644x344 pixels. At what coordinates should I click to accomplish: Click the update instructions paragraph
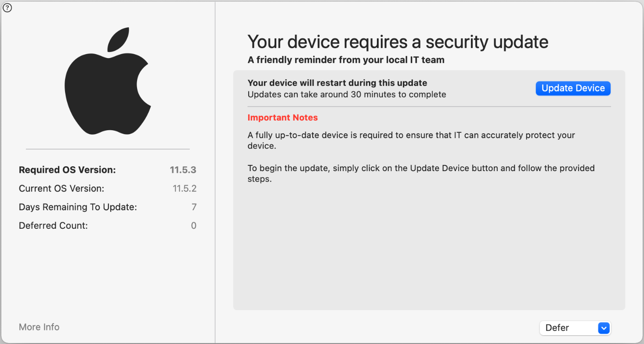421,173
